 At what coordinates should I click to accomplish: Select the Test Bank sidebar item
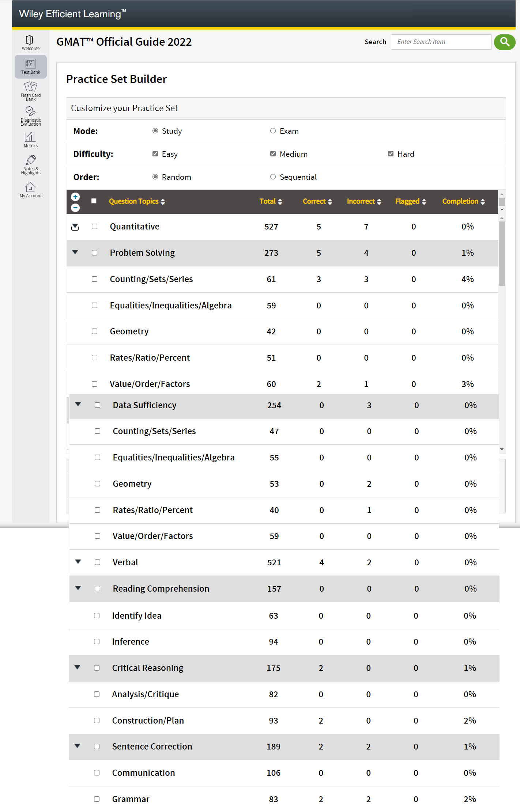tap(31, 67)
